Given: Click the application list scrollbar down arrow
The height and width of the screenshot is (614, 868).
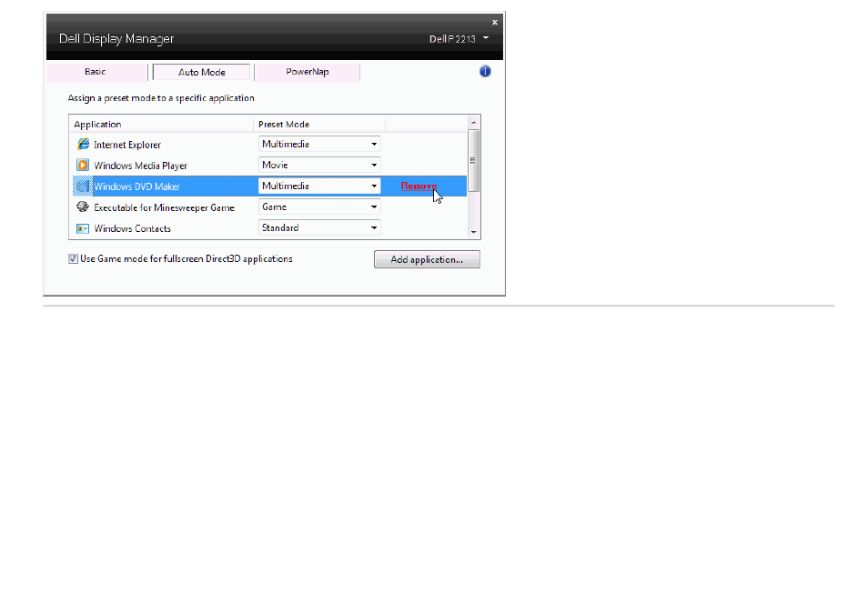Looking at the screenshot, I should [x=473, y=232].
